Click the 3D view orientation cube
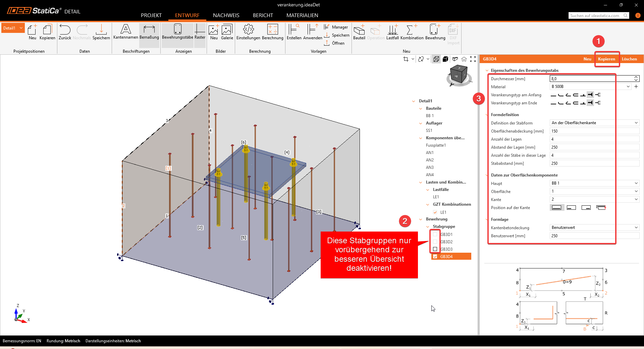 [x=459, y=74]
